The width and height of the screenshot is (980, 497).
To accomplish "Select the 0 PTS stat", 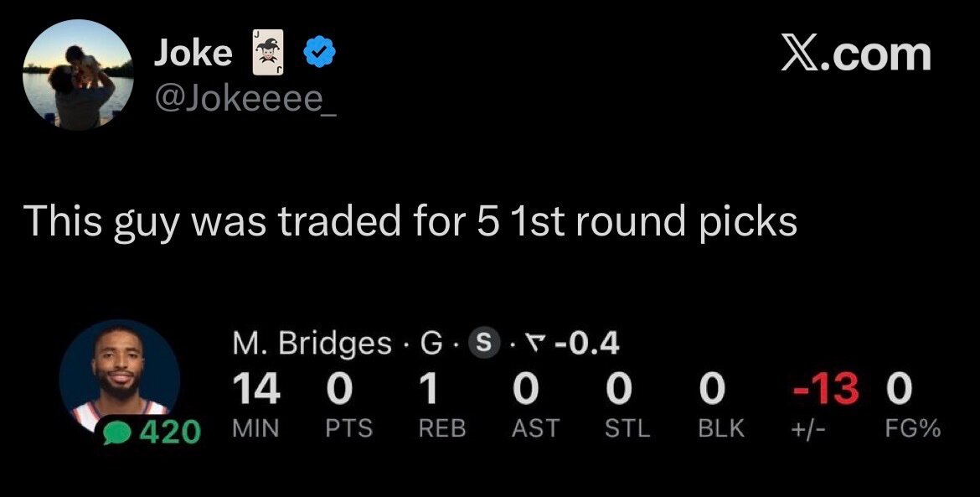I will pos(340,388).
